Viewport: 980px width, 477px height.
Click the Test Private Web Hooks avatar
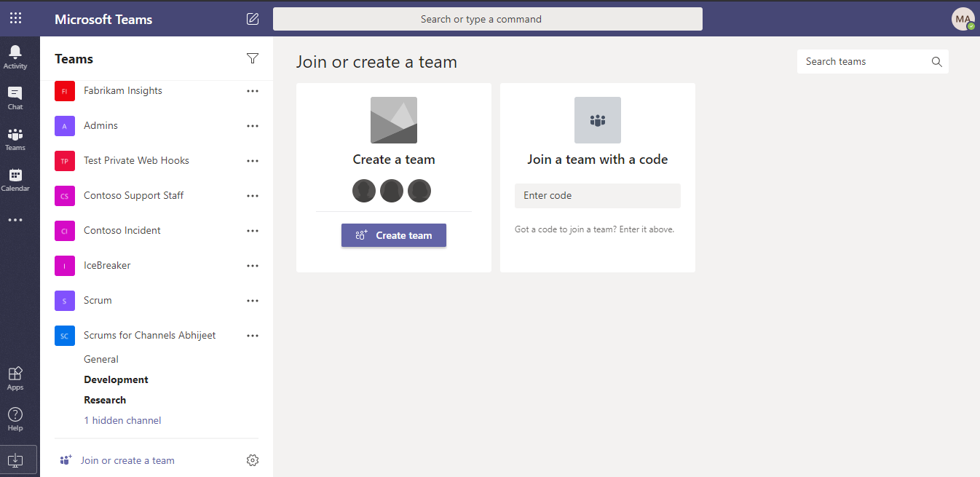point(65,161)
